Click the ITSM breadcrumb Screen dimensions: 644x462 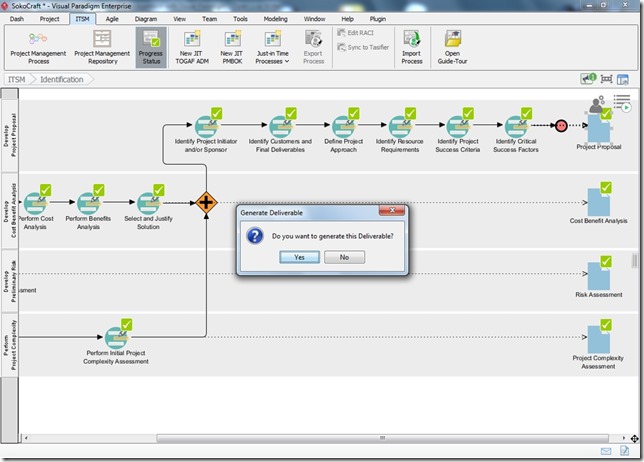click(x=17, y=79)
